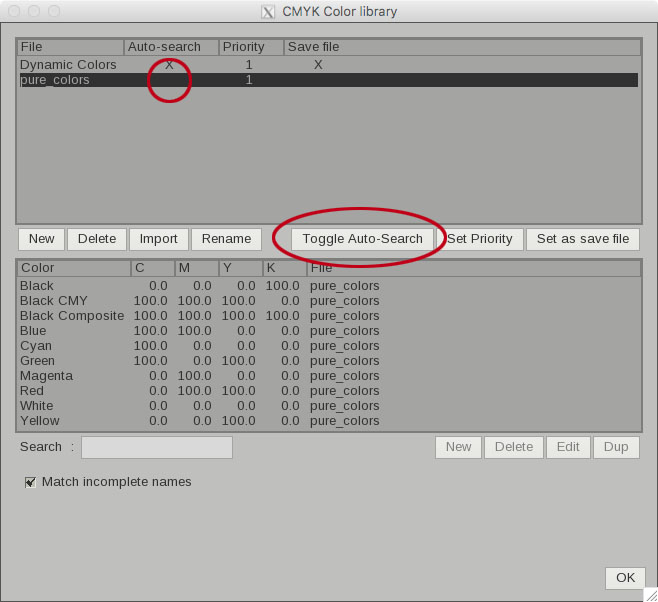Screen dimensions: 658x602
Task: Select the Cyan color row
Action: [37, 346]
